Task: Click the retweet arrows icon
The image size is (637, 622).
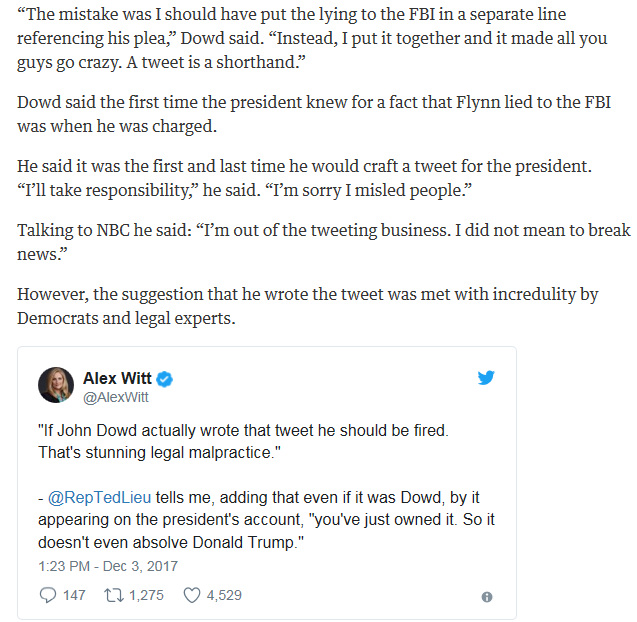Action: tap(114, 595)
